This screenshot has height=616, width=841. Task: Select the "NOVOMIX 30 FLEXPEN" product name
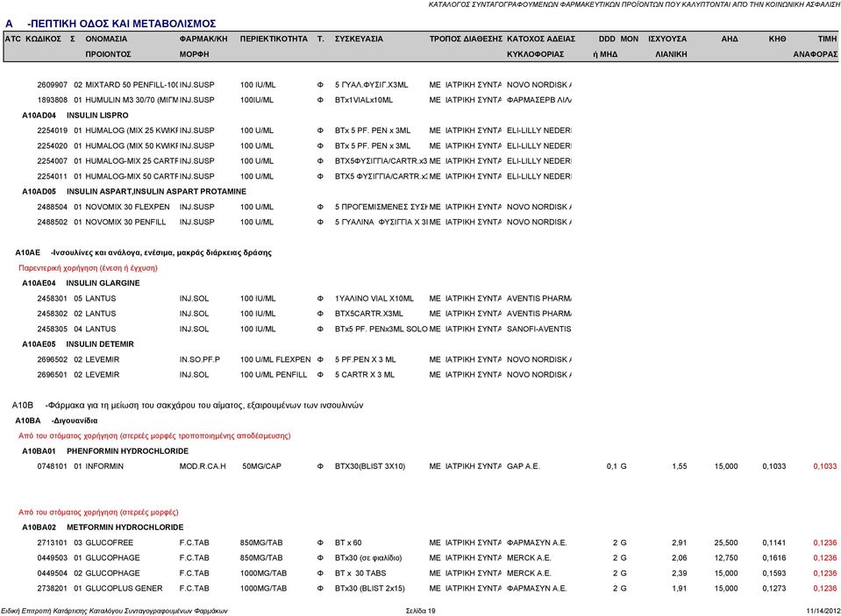128,207
